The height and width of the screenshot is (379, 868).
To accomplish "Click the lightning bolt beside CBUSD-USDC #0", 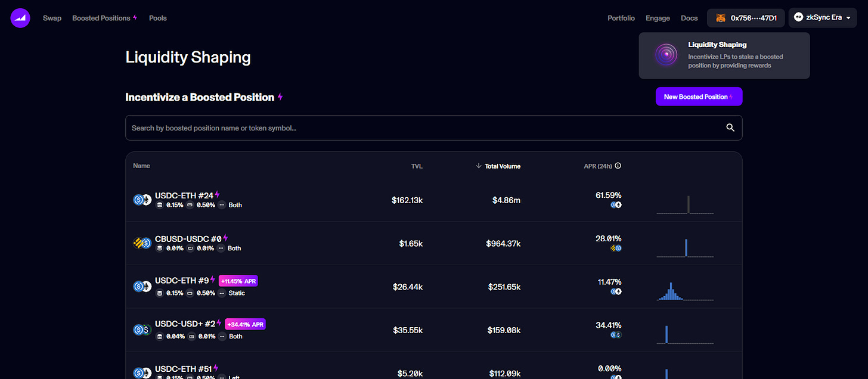I will [225, 238].
